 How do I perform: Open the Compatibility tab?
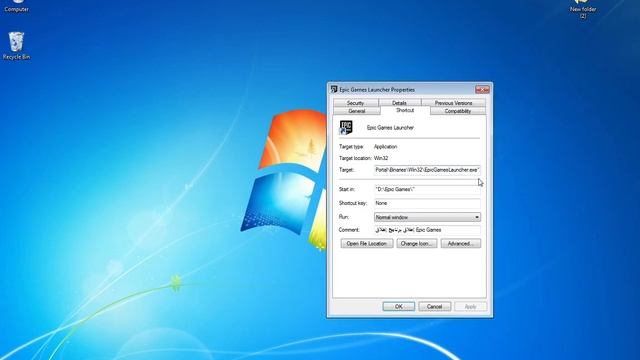(x=458, y=111)
